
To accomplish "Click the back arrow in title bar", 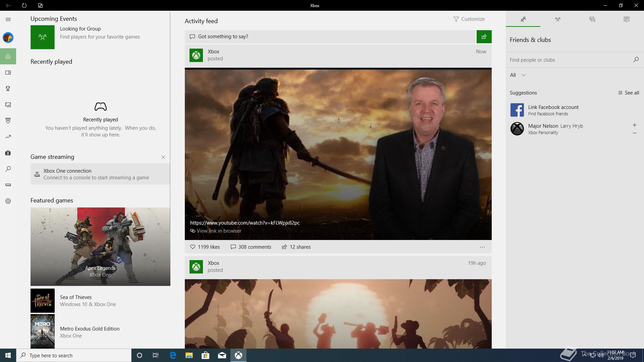I will tap(8, 5).
